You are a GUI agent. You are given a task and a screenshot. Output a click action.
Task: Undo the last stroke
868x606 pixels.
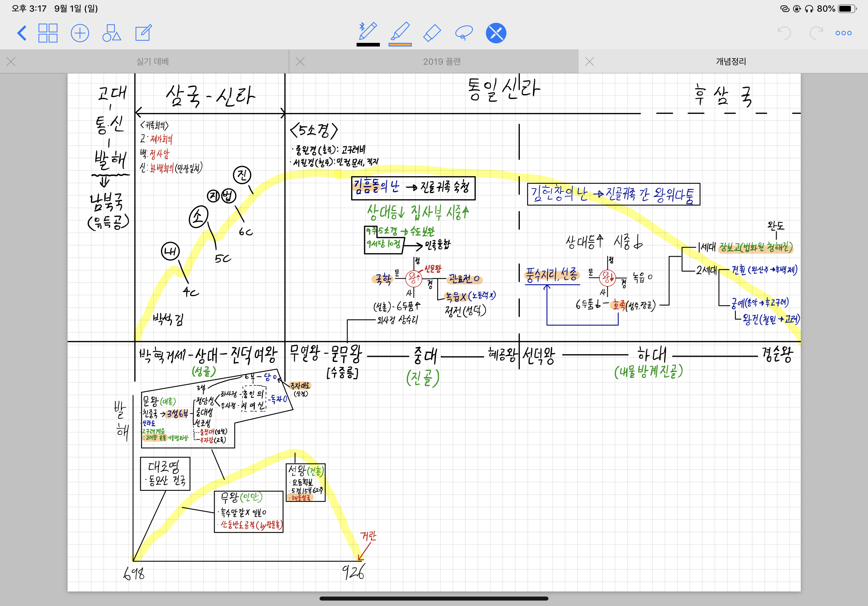coord(784,33)
